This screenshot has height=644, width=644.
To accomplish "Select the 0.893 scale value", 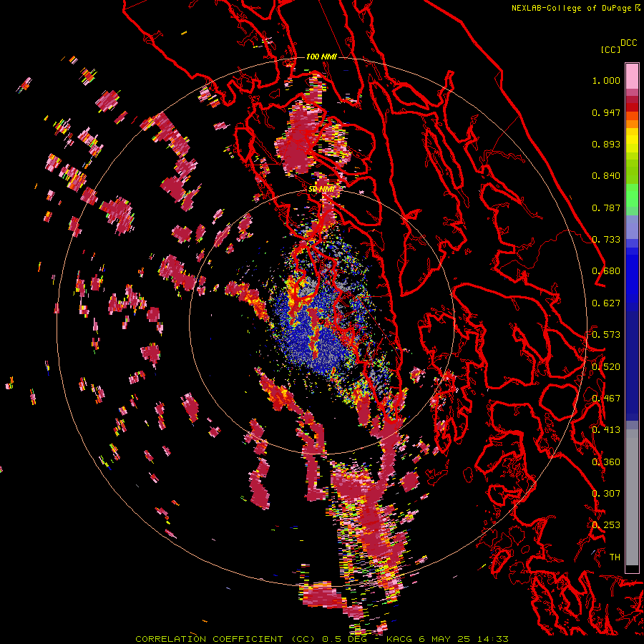I will coord(606,144).
